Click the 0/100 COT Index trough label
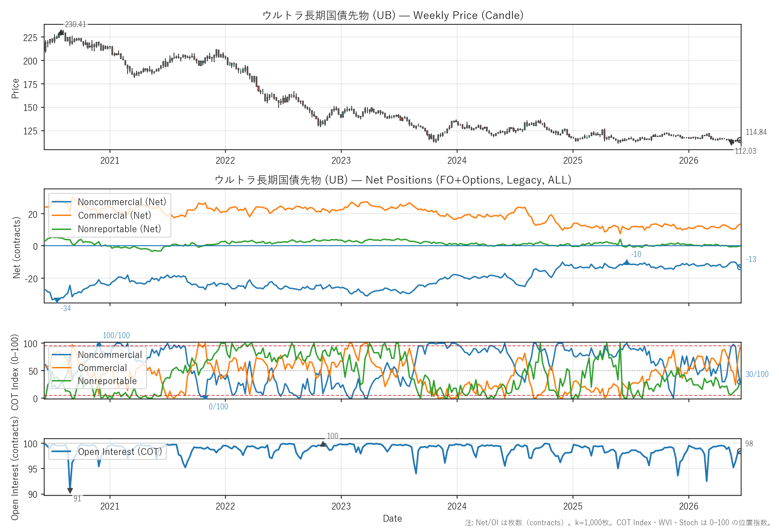The image size is (779, 532). (x=218, y=407)
